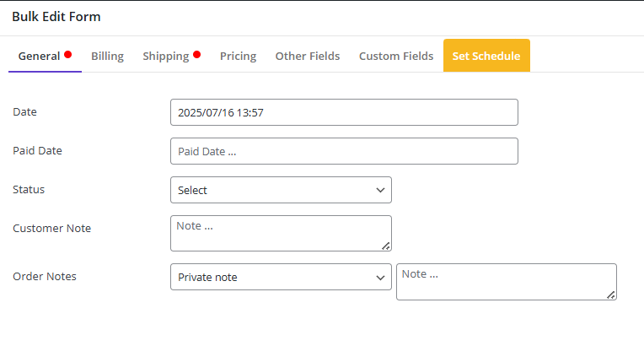Click the Private note chevron arrow
Image resolution: width=644 pixels, height=346 pixels.
pos(380,278)
